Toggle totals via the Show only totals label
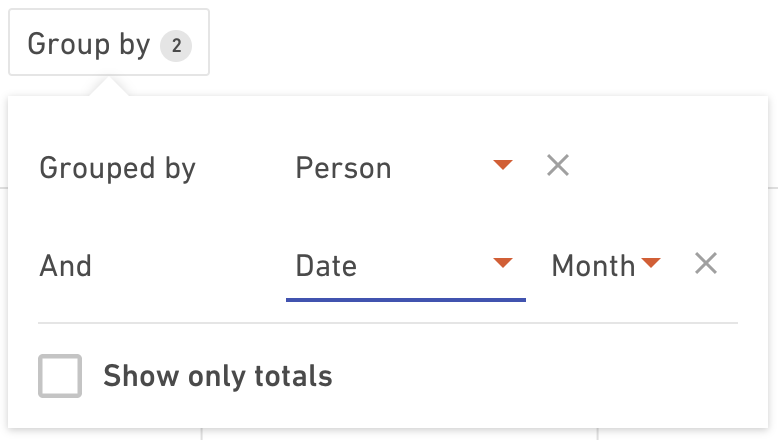The image size is (778, 440). [x=218, y=376]
